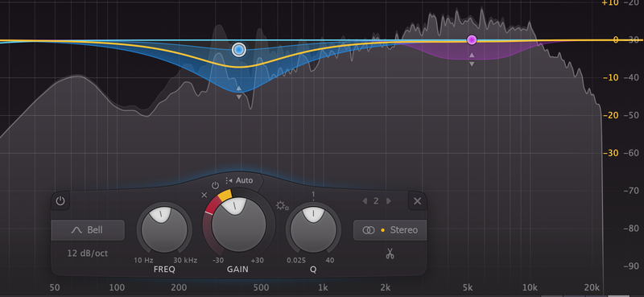Select the blue EQ band node
Image resolution: width=644 pixels, height=297 pixels.
(238, 50)
